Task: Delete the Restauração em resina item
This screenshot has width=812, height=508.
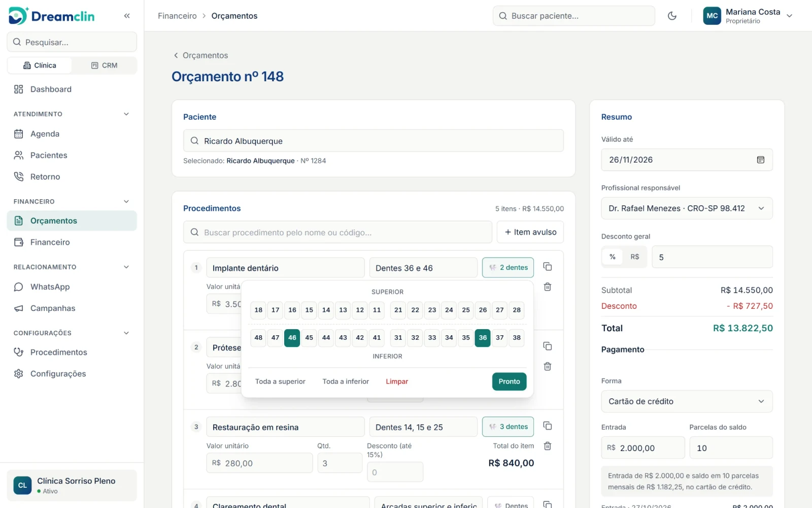Action: 547,446
